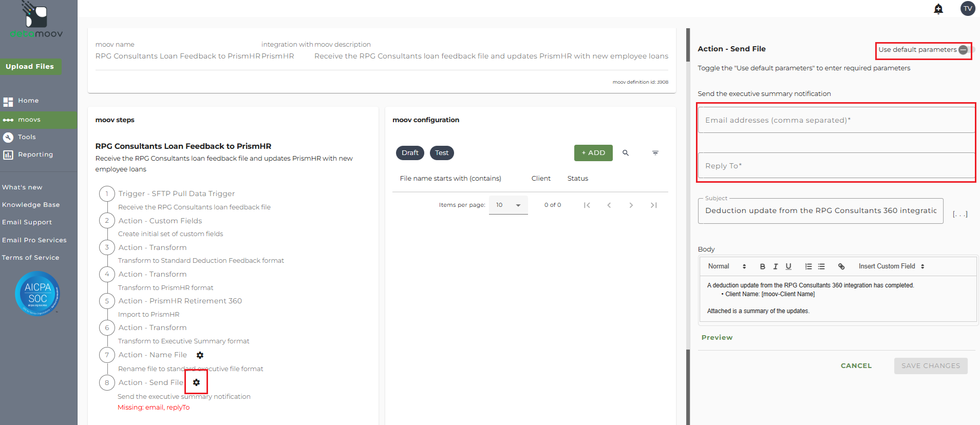Select the Draft filter chip
This screenshot has width=980, height=425.
(x=410, y=153)
